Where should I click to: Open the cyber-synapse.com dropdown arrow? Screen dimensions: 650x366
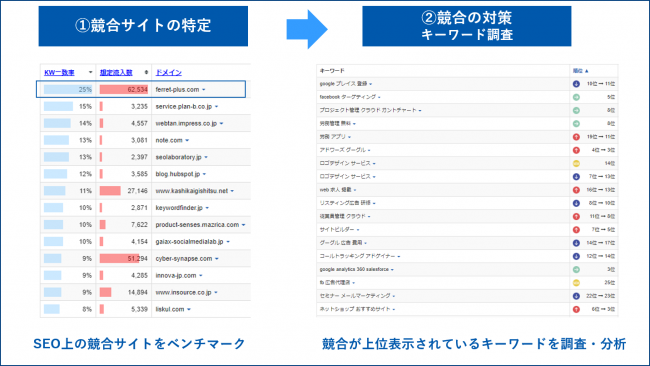(217, 259)
